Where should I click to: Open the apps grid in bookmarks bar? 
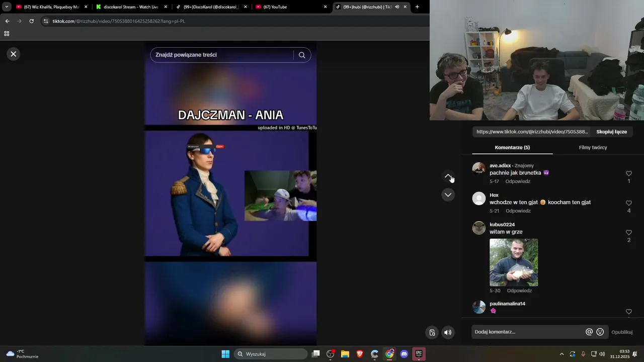[x=7, y=34]
